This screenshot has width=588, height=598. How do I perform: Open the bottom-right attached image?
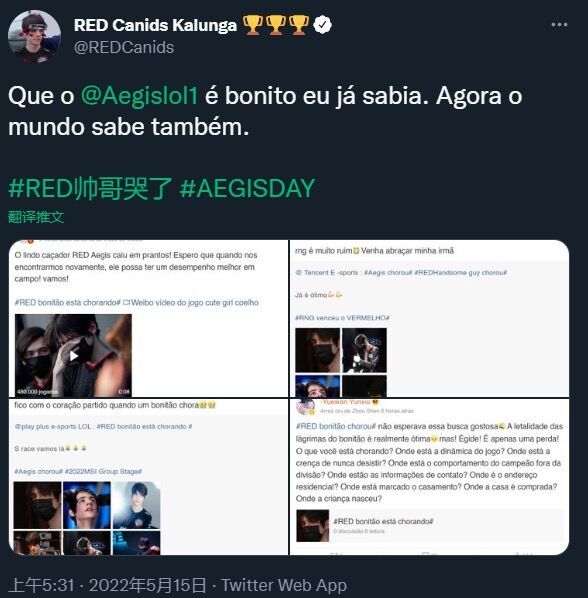(x=429, y=477)
